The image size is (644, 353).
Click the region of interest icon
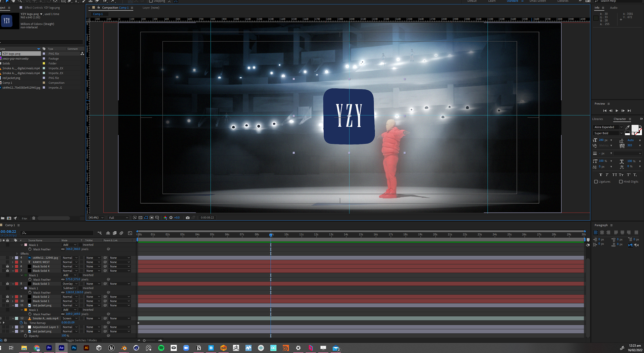(152, 218)
